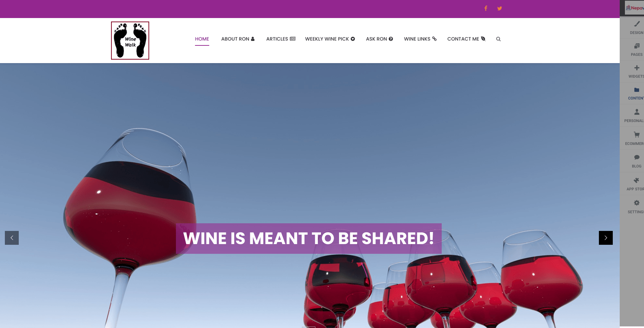Select the Home menu item
Image resolution: width=644 pixels, height=328 pixels.
202,39
